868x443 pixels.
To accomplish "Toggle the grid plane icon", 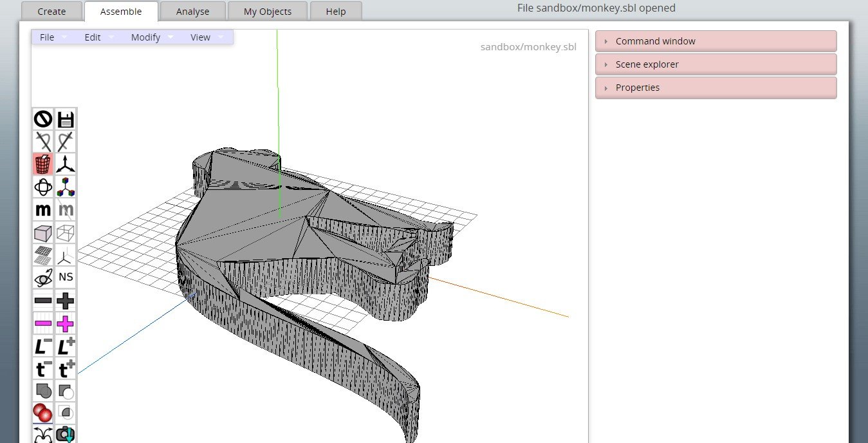I will point(43,255).
